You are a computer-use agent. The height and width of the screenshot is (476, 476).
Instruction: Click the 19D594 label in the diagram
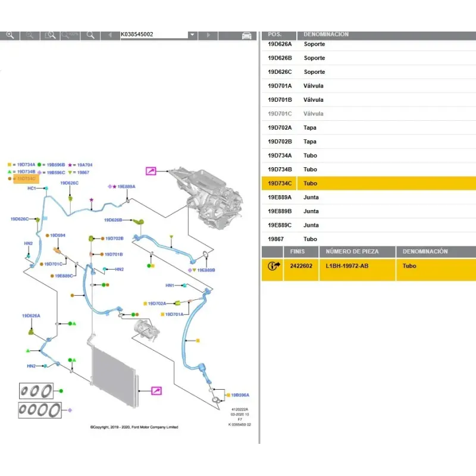pos(58,236)
